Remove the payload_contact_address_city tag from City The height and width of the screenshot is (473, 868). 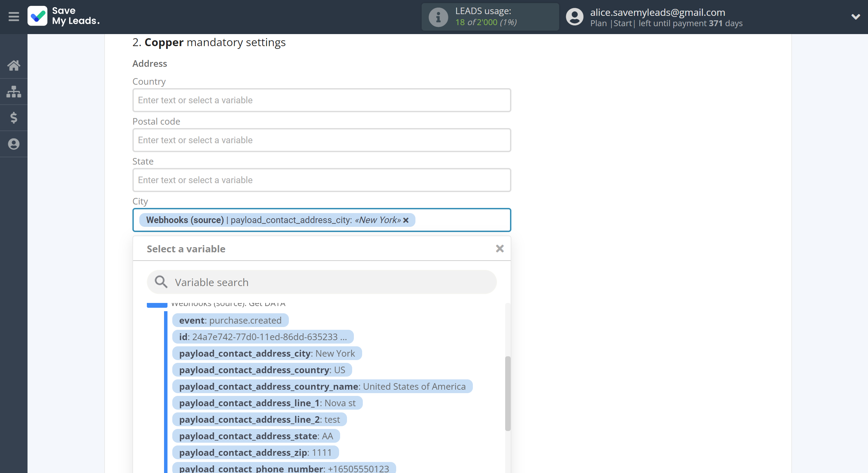tap(406, 220)
